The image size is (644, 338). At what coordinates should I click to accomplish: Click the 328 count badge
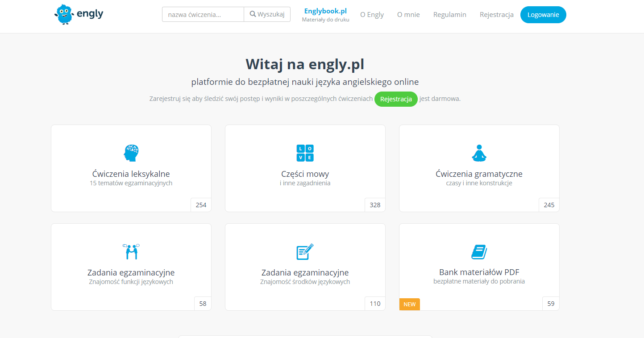tap(375, 205)
